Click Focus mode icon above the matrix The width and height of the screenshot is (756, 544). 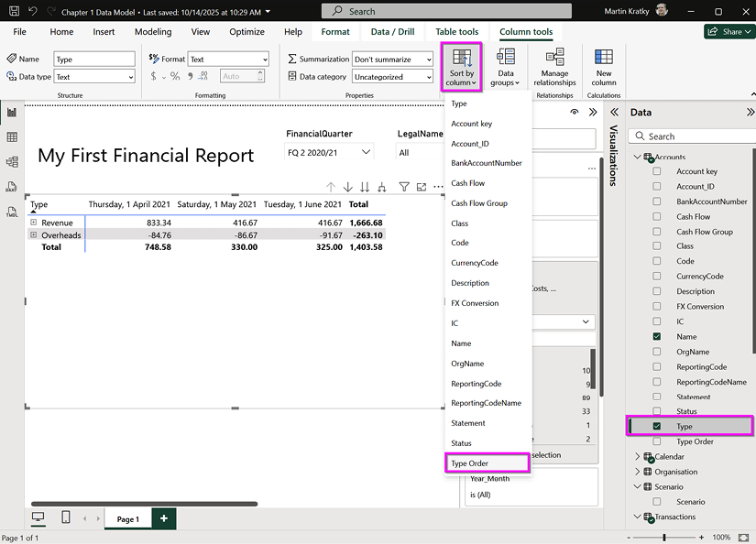point(422,187)
